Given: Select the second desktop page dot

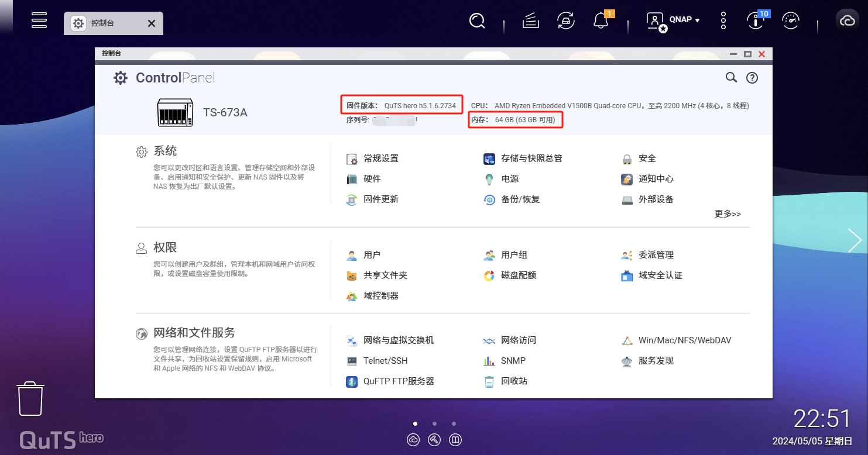Looking at the screenshot, I should tap(434, 423).
